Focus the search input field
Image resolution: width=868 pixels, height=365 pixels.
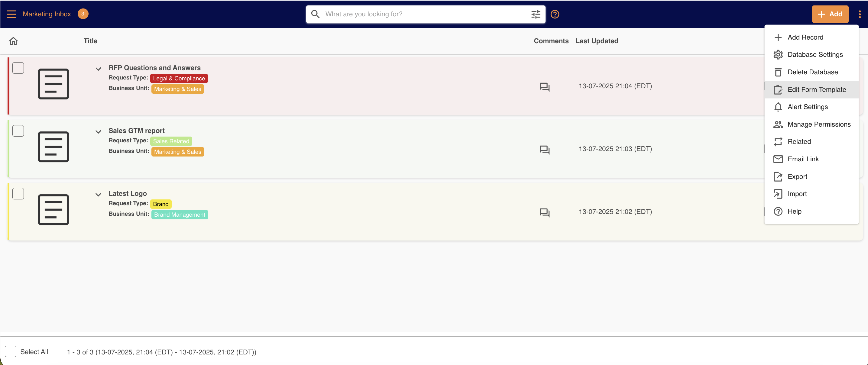(x=425, y=14)
